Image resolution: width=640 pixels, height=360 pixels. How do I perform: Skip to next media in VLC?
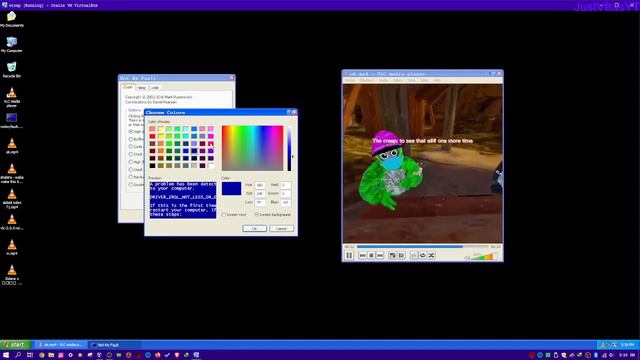pyautogui.click(x=380, y=256)
